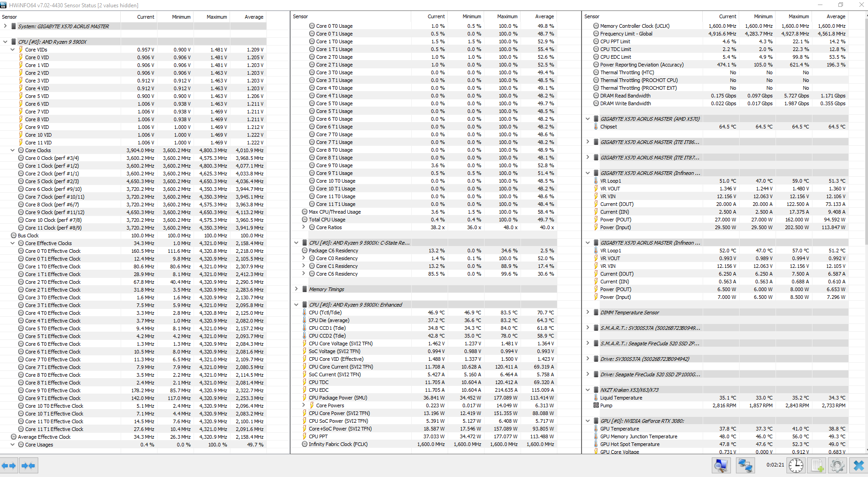Expand the Drive: Seagate FireCuda 520 group
Viewport: 868px width, 477px height.
coord(587,374)
